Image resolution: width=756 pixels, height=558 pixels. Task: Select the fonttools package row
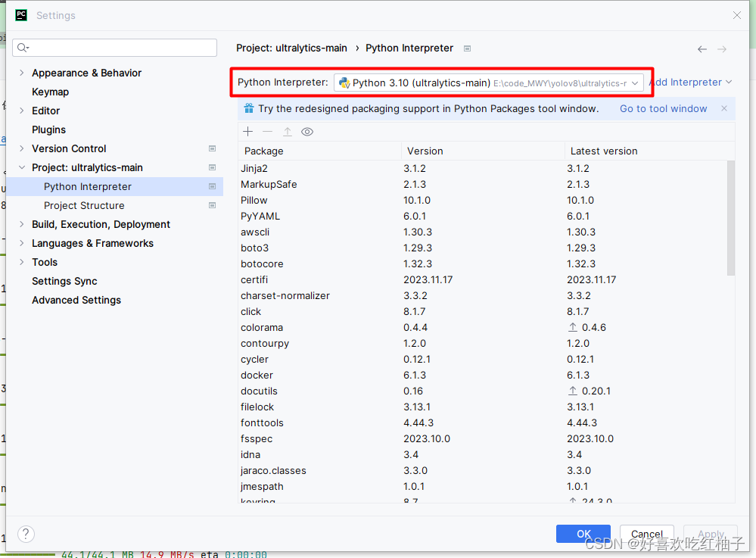483,423
